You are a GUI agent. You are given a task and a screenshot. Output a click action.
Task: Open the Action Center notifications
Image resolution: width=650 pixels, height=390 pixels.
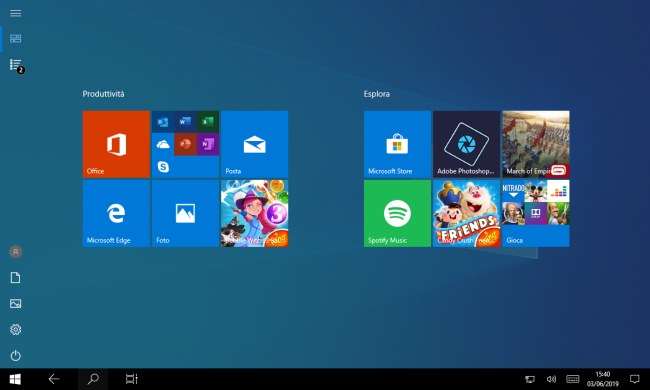(635, 379)
